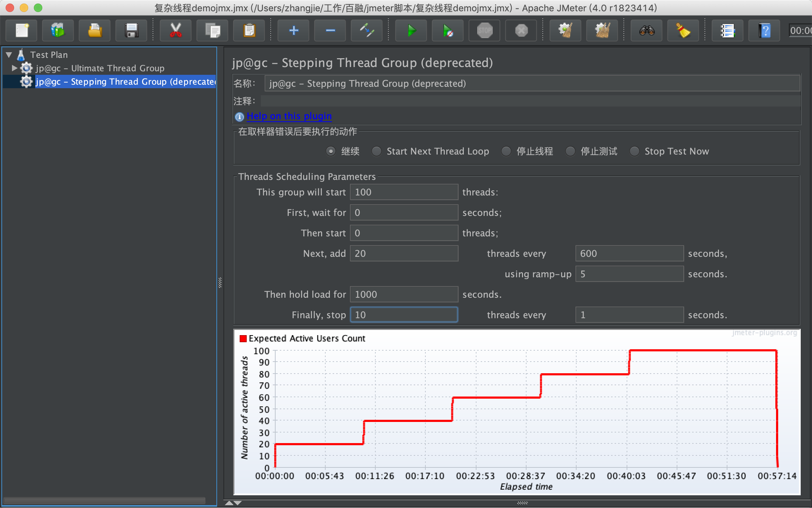Select the 停止线程 radio button
The height and width of the screenshot is (508, 812).
506,151
